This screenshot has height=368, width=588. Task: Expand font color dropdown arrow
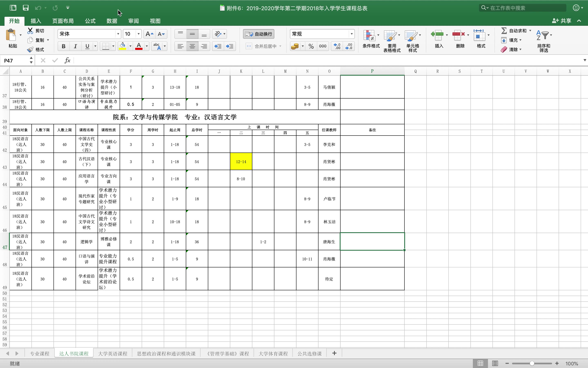147,46
